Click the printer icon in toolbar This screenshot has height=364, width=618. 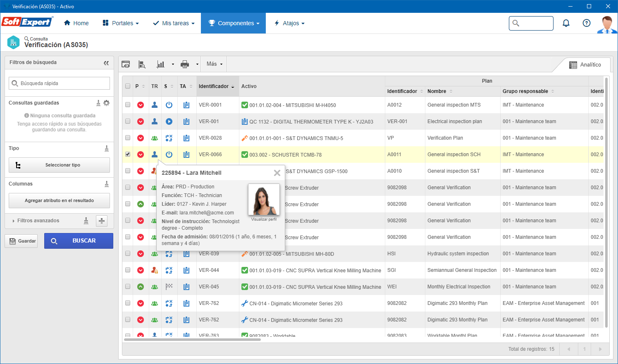click(185, 64)
